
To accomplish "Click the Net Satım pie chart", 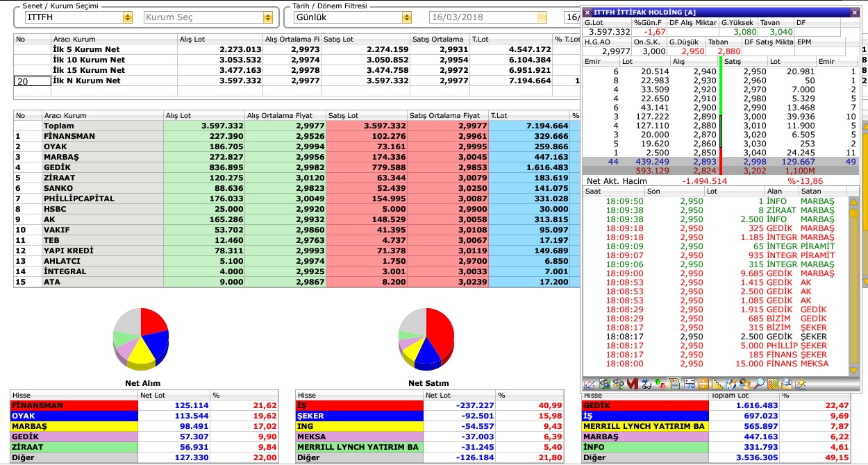I will point(427,339).
